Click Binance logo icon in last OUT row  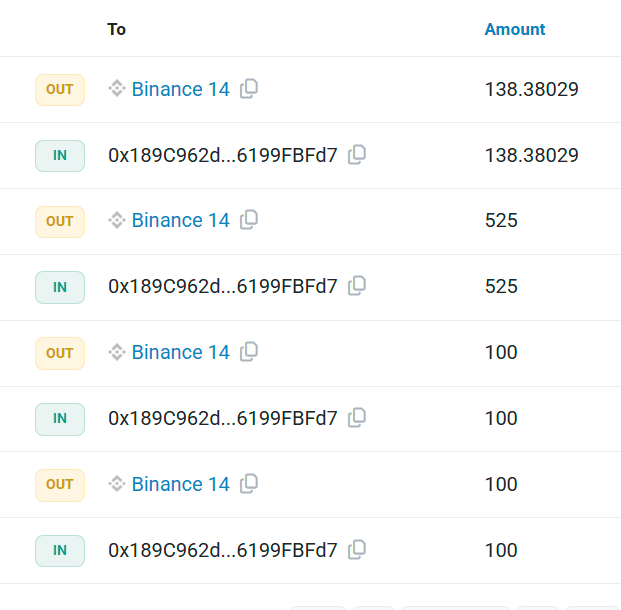pyautogui.click(x=117, y=484)
